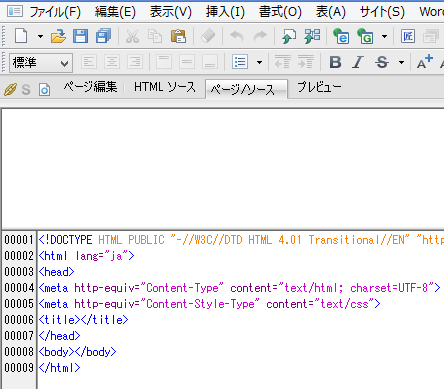Undo the last action

[x=237, y=36]
